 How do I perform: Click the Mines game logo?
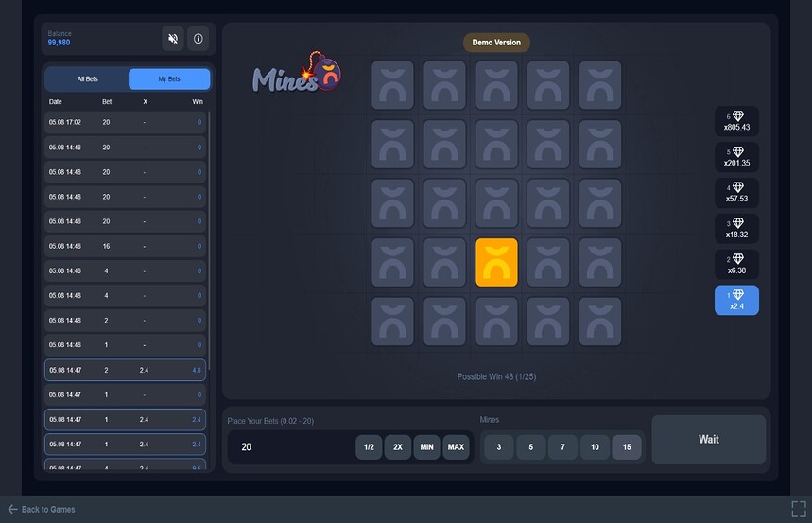tap(297, 73)
